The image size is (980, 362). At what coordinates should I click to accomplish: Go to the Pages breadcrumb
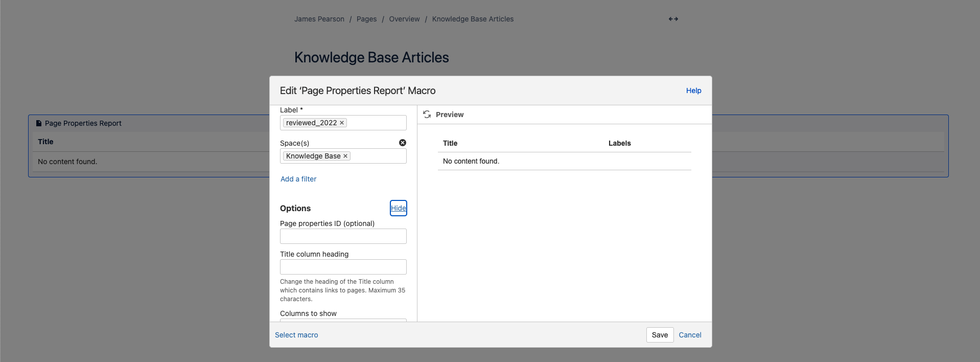click(x=366, y=19)
